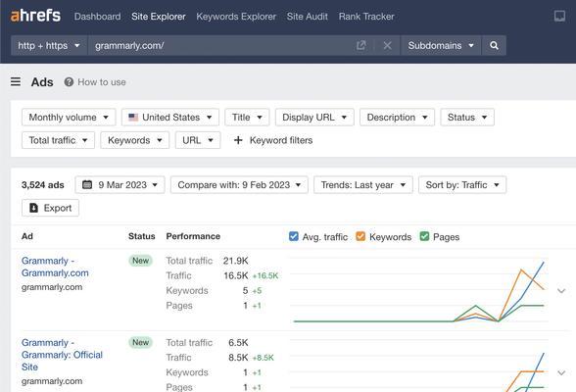Open the Status filter dropdown

pos(467,118)
